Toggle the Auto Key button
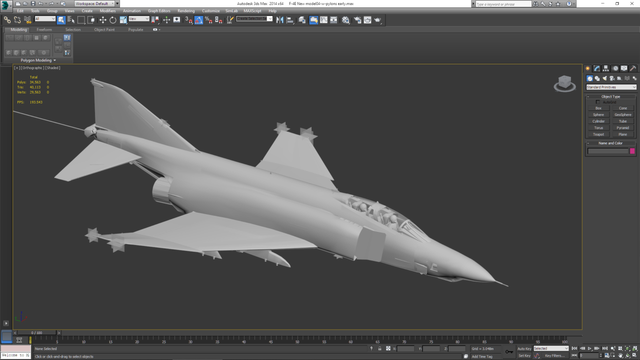 tap(524, 349)
